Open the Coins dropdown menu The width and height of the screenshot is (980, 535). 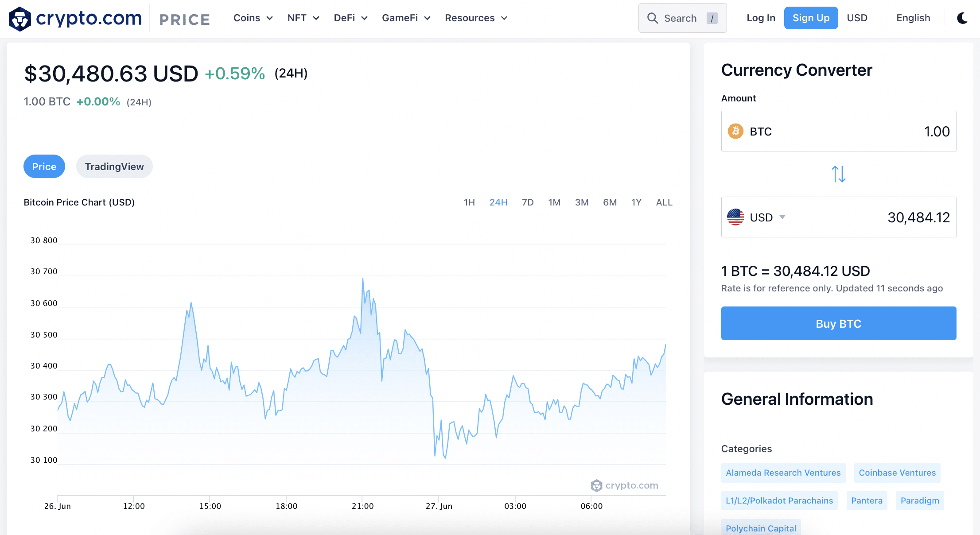tap(253, 18)
